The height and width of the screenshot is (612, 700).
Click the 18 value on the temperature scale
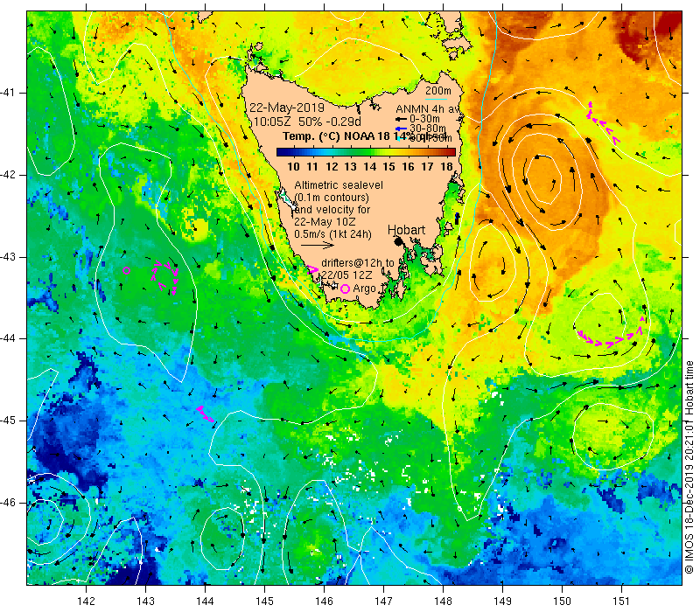[x=446, y=167]
